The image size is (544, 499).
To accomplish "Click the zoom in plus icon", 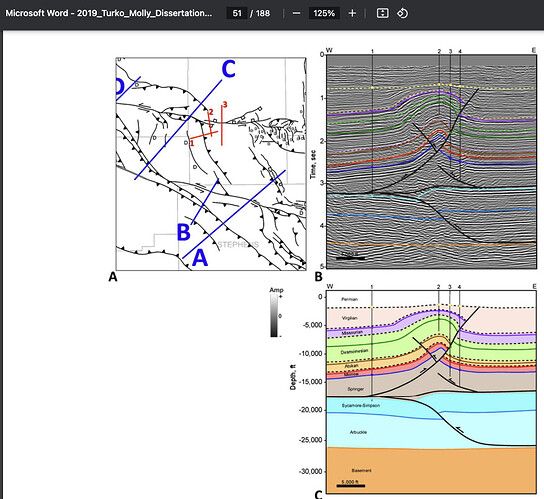I will click(352, 13).
